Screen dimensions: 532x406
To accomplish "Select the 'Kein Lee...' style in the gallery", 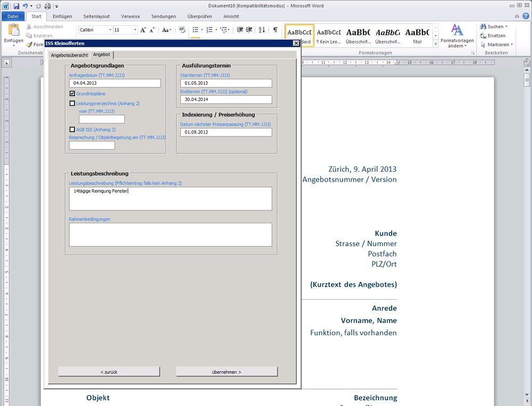I will 329,36.
